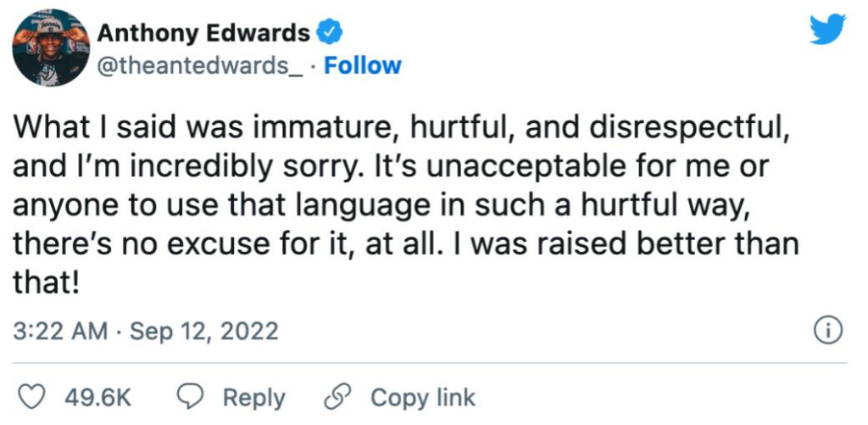Visit the @theantedwards_ handle link
Screen dimensions: 868x425
pyautogui.click(x=200, y=66)
